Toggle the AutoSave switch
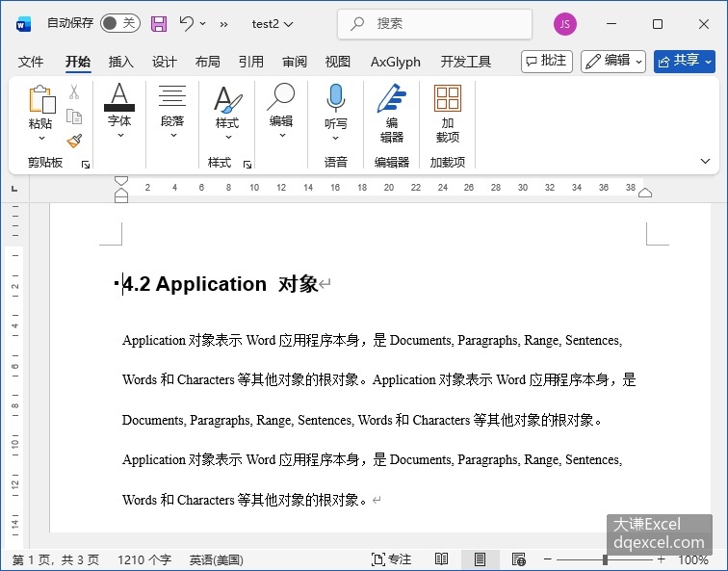 119,23
